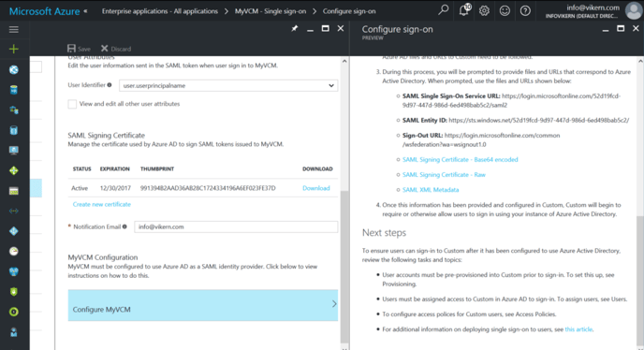644x350 pixels.
Task: Select certificate thumbprint 99139482AAD36AB28C... text
Action: pyautogui.click(x=208, y=188)
